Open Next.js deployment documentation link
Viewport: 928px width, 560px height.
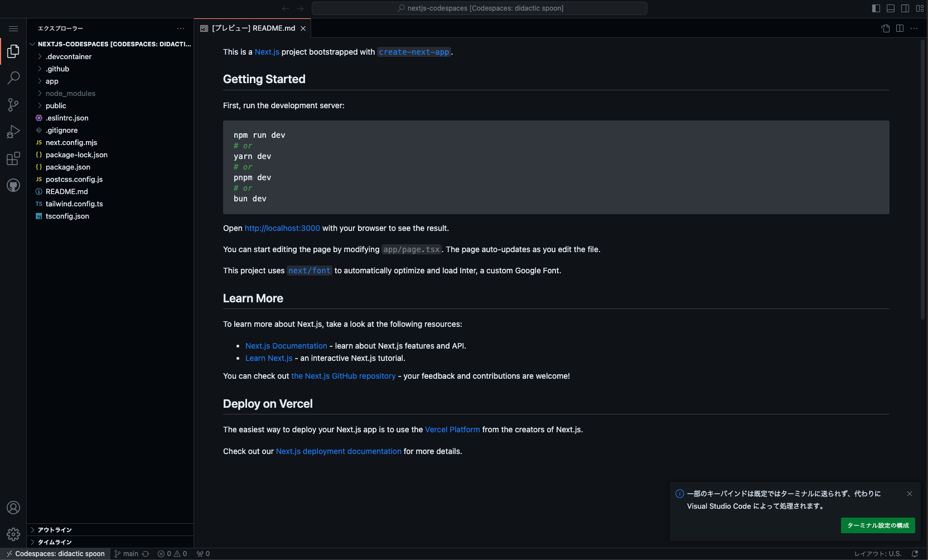[339, 451]
